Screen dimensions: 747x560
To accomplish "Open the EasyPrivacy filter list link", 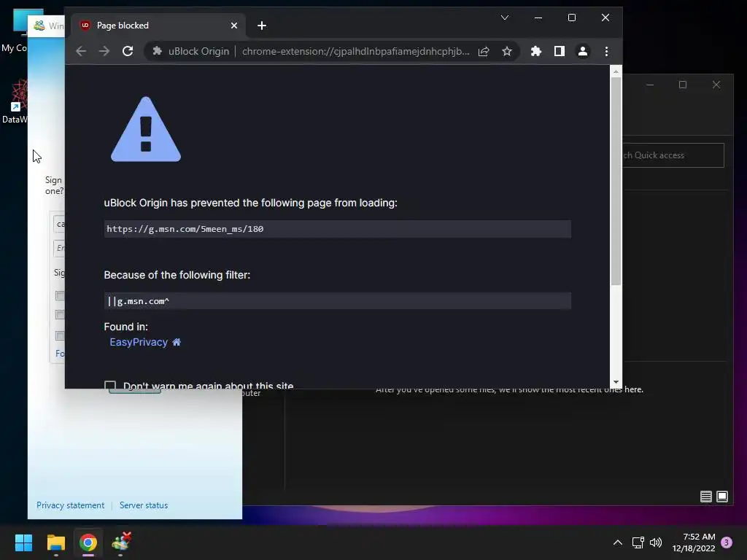I will 139,342.
